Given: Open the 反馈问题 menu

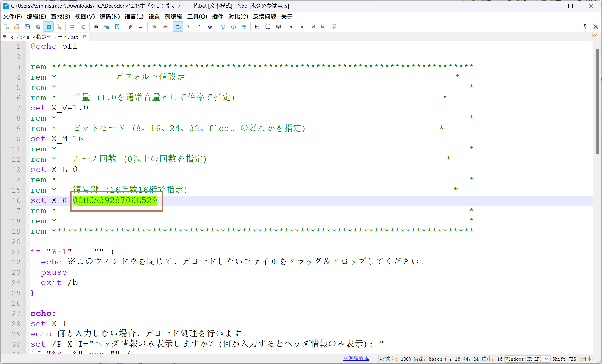Looking at the screenshot, I should 265,17.
